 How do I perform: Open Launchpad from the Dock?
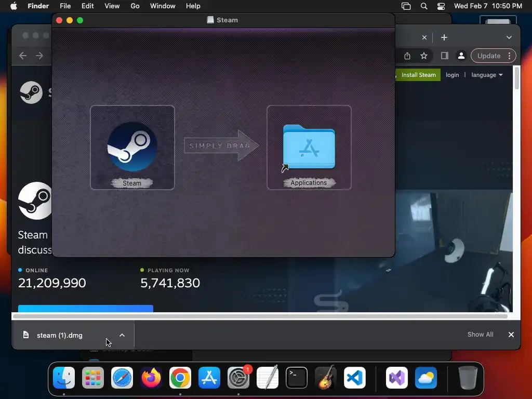93,378
